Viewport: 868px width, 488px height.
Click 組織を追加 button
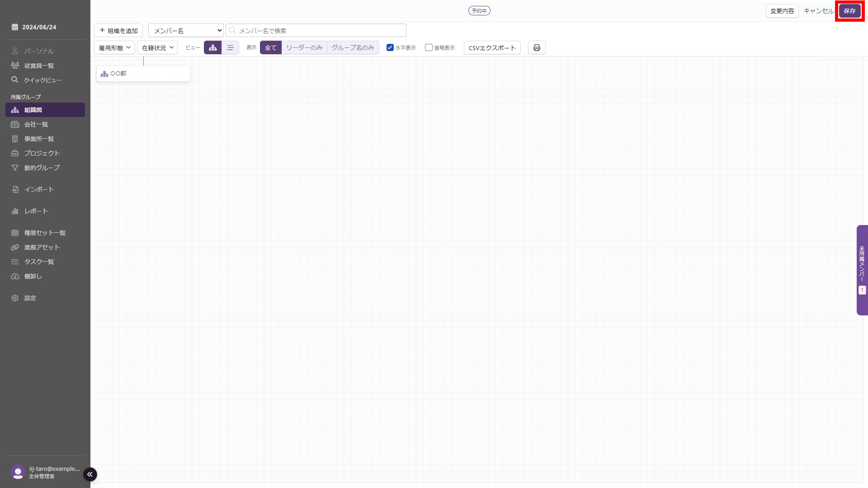[118, 30]
